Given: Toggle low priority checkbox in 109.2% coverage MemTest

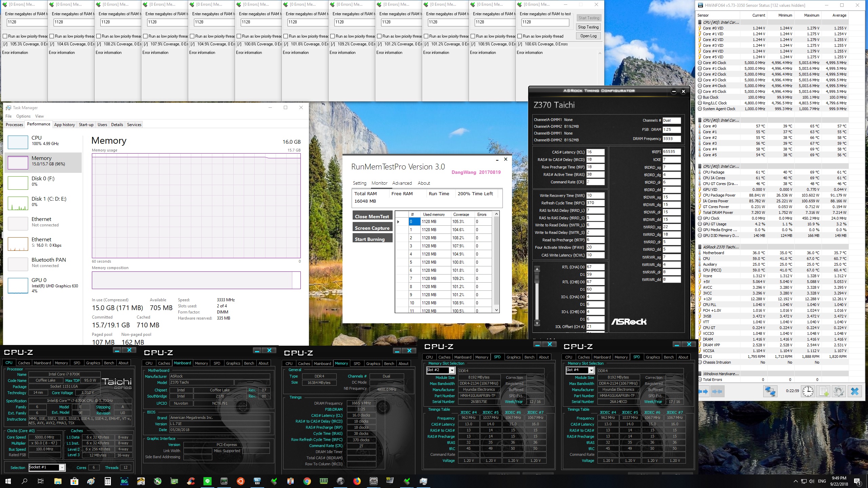Looking at the screenshot, I should point(333,36).
